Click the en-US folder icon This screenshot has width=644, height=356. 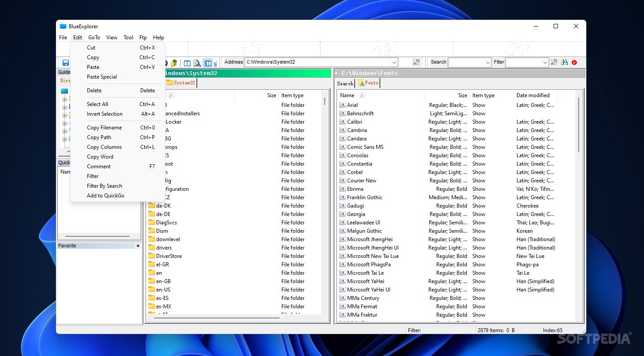click(151, 290)
